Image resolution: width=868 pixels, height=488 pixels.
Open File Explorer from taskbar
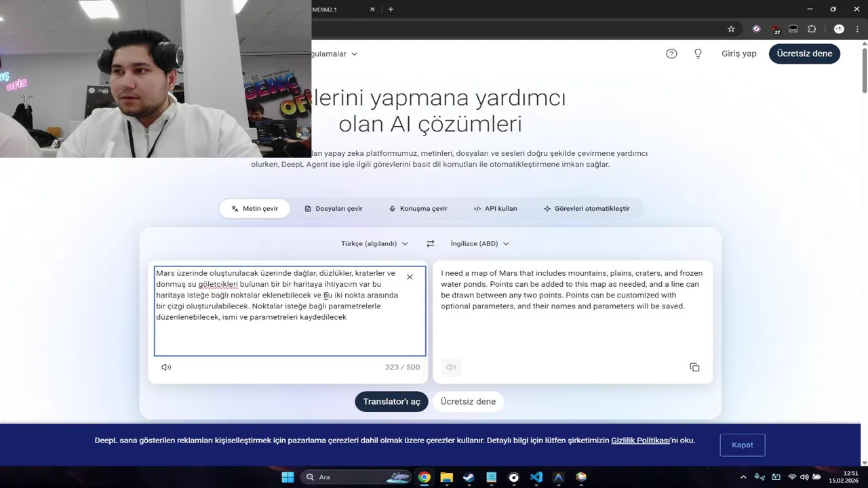pos(446,476)
